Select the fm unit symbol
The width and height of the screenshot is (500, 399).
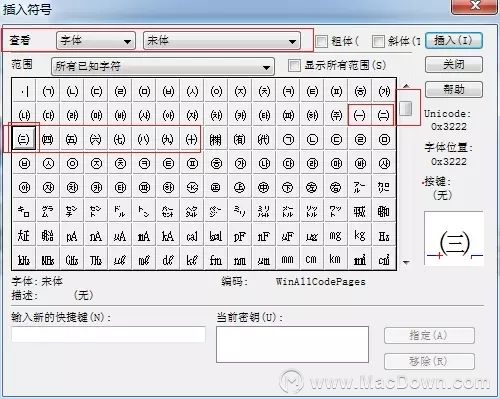pos(216,260)
